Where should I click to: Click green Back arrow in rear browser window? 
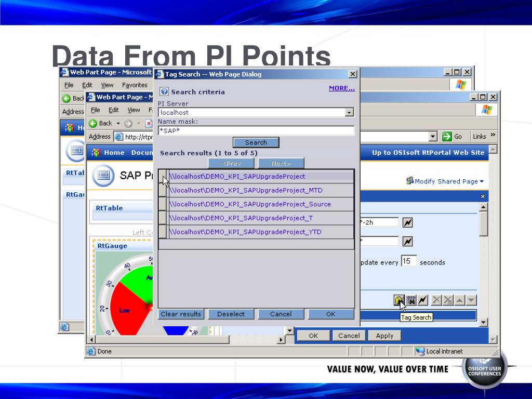tap(66, 98)
